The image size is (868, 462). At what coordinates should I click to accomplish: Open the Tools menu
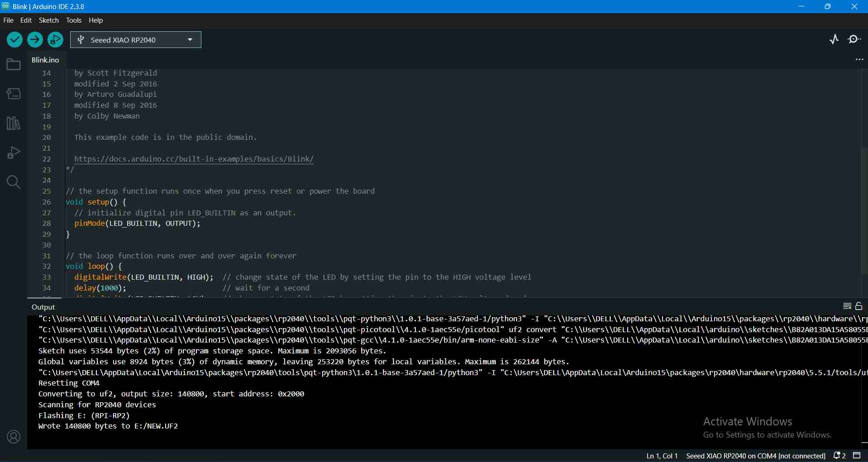pos(74,20)
